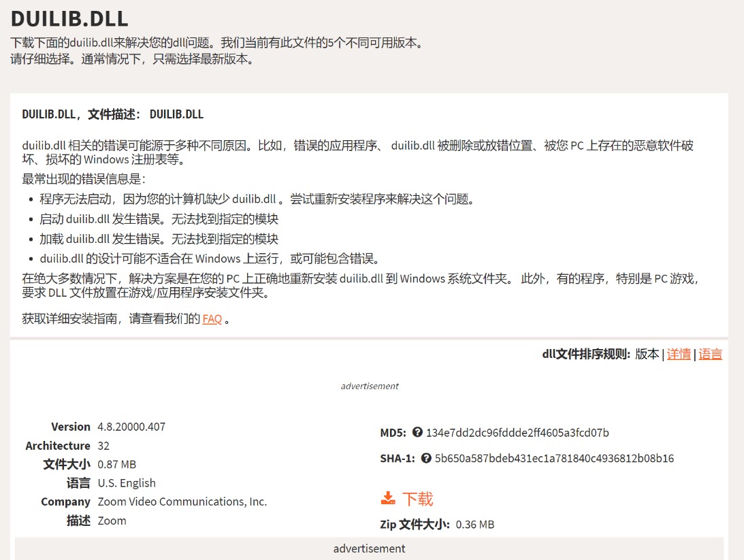The width and height of the screenshot is (744, 560).
Task: Select the 版本 sort option
Action: [647, 354]
